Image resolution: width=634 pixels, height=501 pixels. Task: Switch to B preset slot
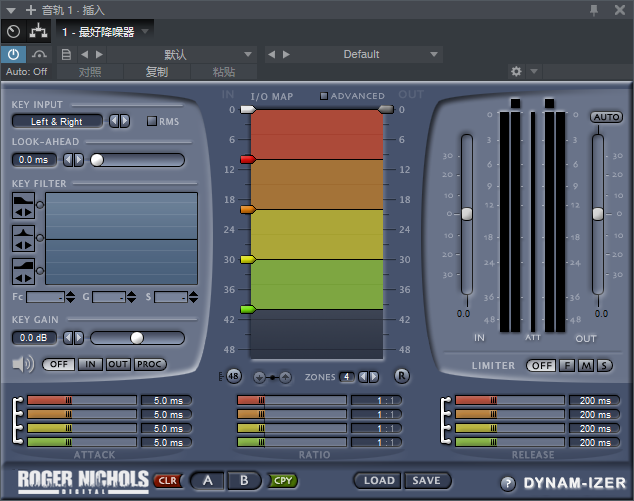(x=244, y=480)
